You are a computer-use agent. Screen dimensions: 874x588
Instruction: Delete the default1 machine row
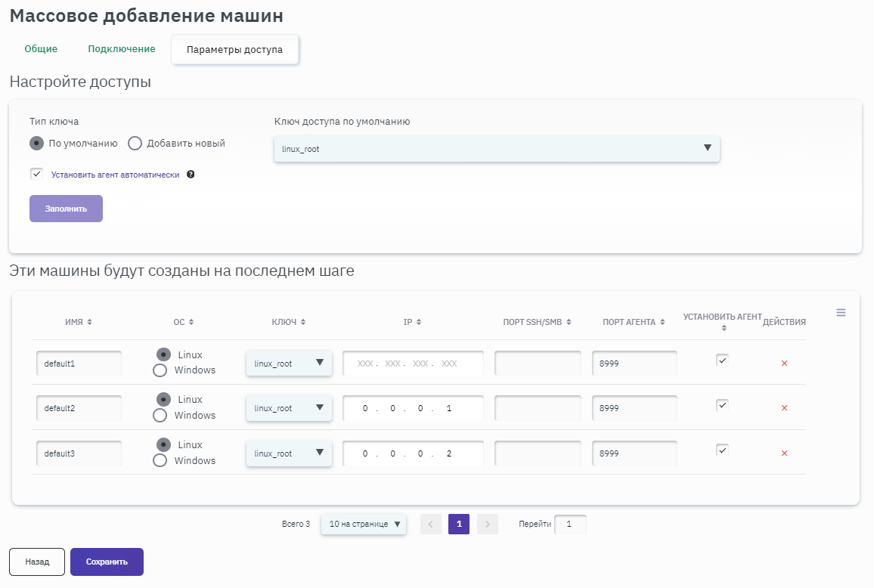(784, 364)
